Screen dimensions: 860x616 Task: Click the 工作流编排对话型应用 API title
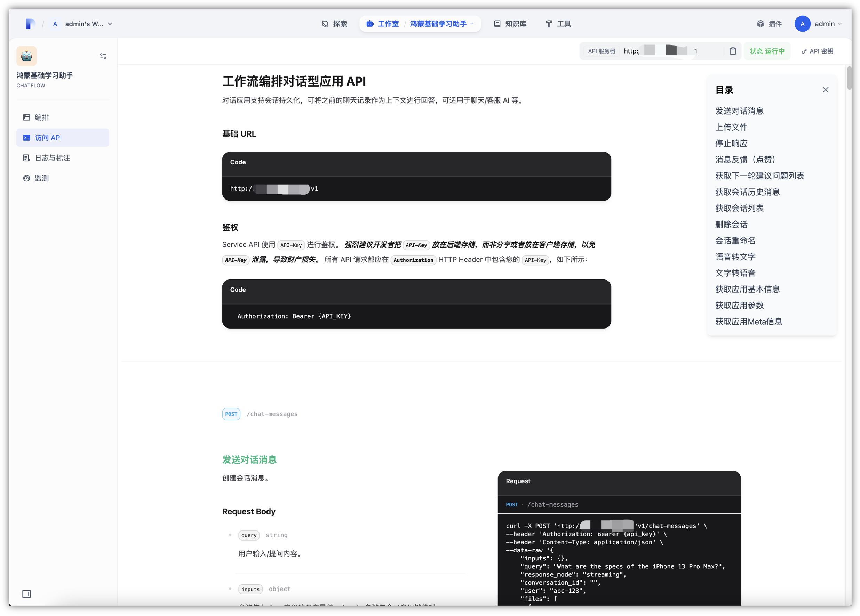[x=294, y=81]
